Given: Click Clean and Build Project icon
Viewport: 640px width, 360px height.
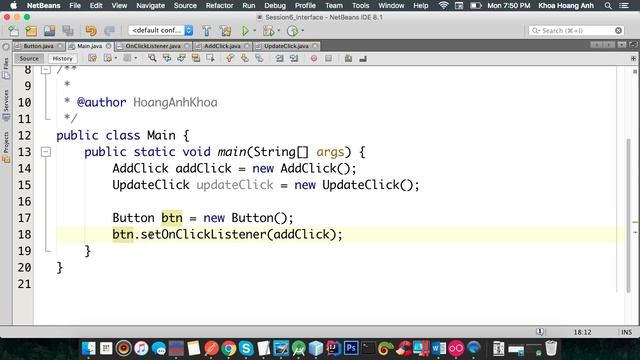Looking at the screenshot, I should (x=225, y=31).
